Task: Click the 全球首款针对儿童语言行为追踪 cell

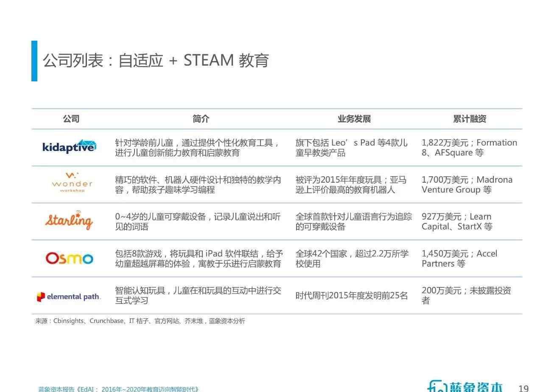Action: (354, 221)
